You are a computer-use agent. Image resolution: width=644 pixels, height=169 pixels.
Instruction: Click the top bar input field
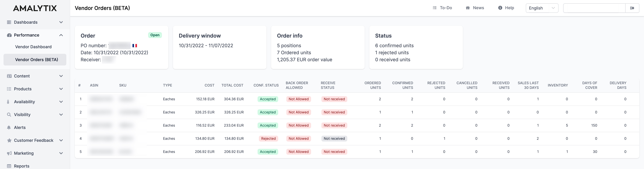pos(594,8)
